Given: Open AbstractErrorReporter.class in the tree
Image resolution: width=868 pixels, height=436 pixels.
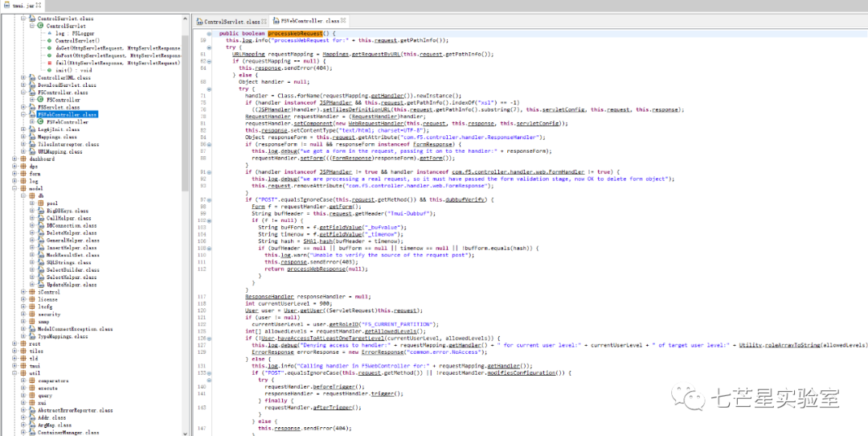Looking at the screenshot, I should (75, 410).
